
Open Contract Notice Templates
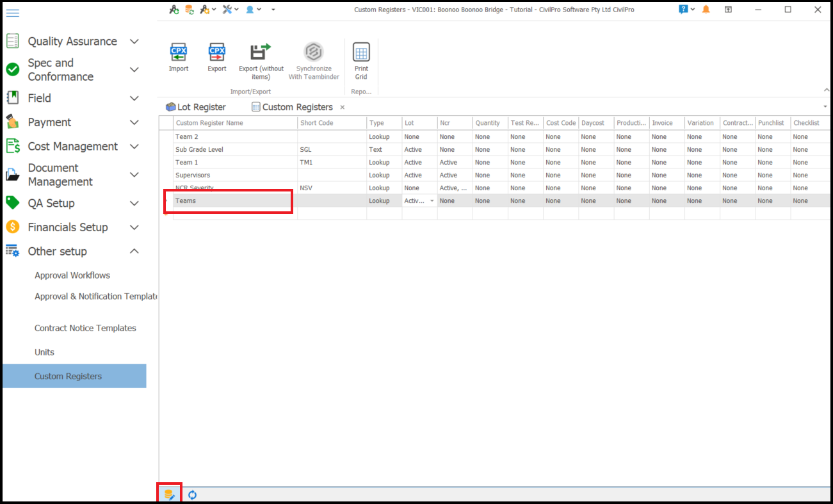85,328
